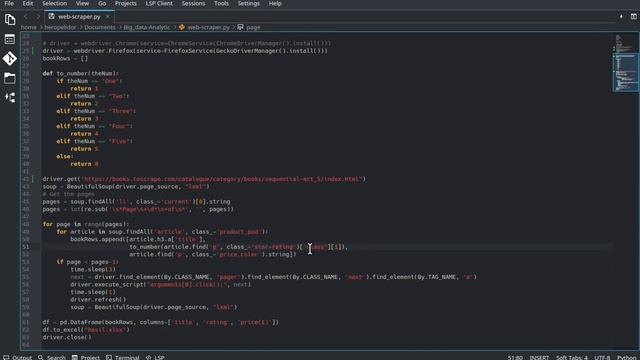Click on the df.to_excel line
The image size is (640, 360).
[86, 329]
